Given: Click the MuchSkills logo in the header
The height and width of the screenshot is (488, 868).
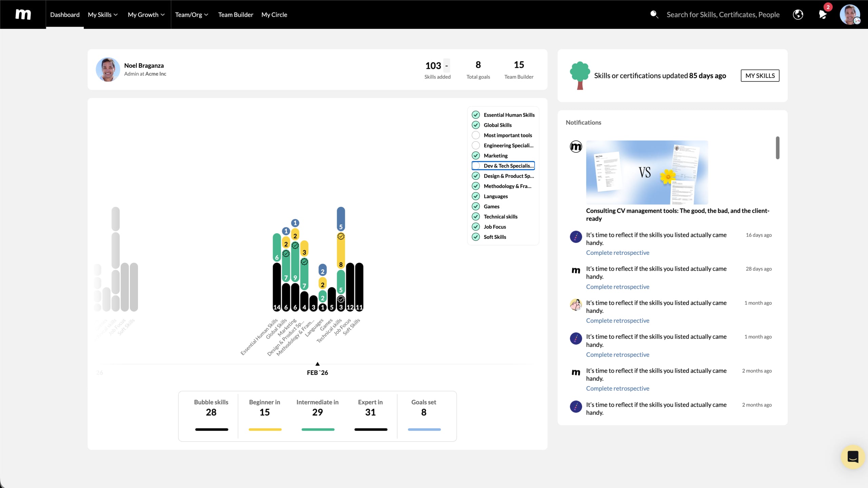Looking at the screenshot, I should [x=23, y=14].
